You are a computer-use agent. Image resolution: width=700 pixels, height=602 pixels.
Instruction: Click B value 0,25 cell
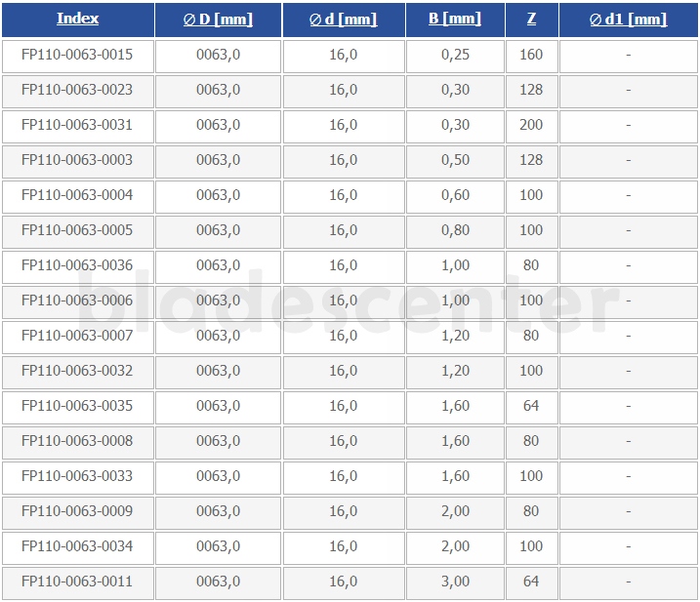click(455, 57)
